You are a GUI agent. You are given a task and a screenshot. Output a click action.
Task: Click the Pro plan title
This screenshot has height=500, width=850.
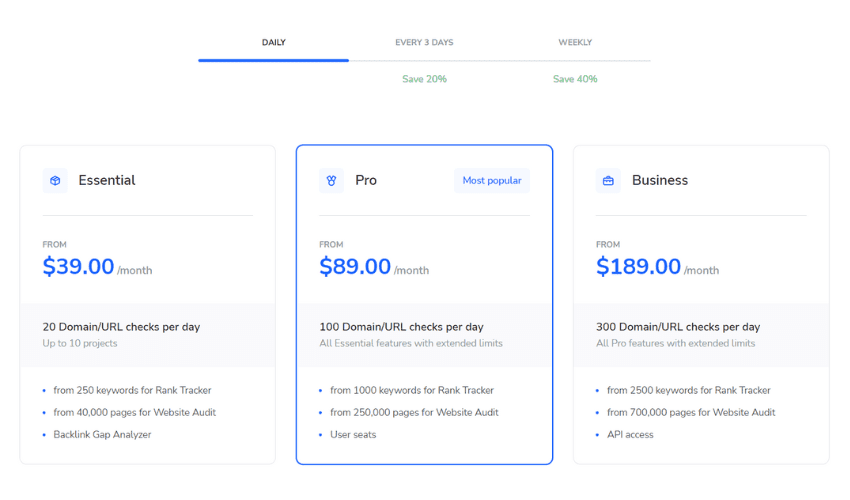[366, 181]
